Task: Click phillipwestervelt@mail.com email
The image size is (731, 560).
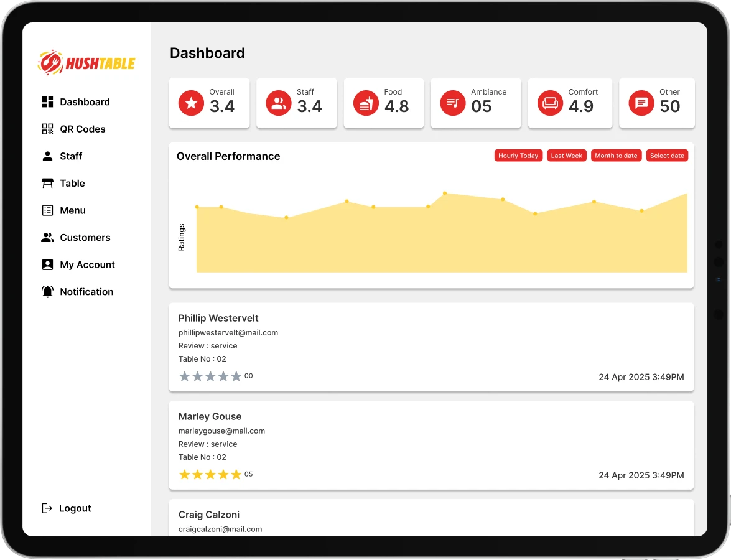Action: click(x=228, y=332)
